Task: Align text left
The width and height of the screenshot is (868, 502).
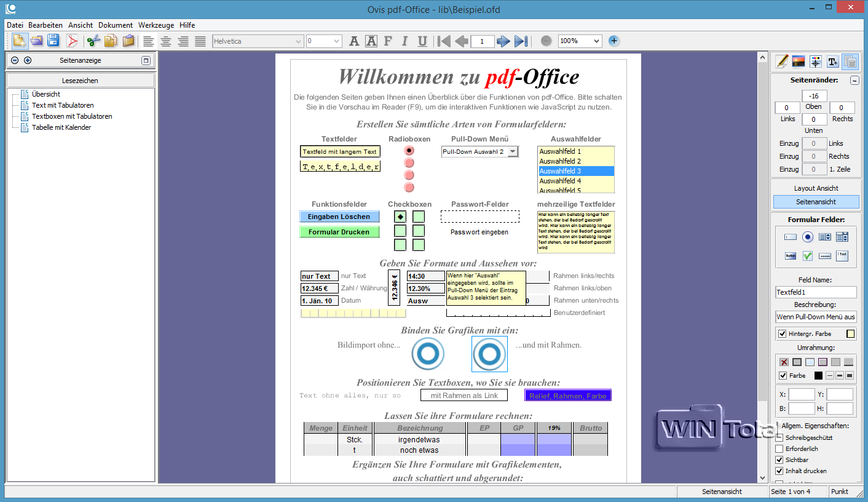Action: tap(149, 41)
